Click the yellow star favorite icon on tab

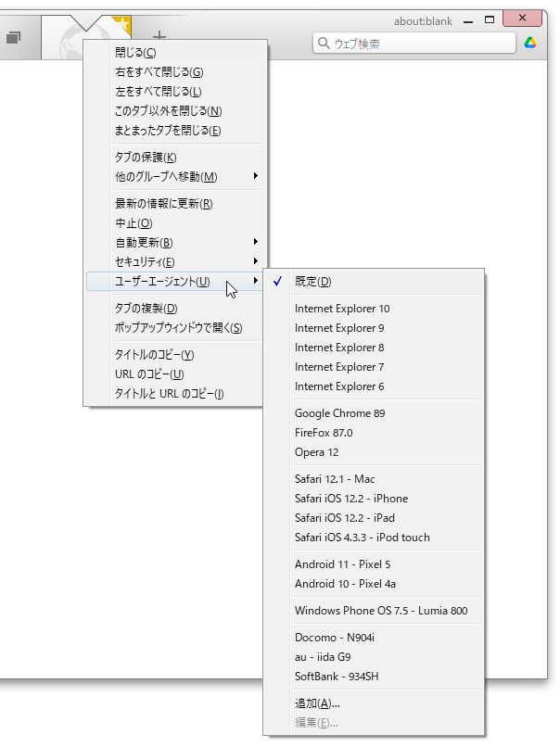coord(121,24)
